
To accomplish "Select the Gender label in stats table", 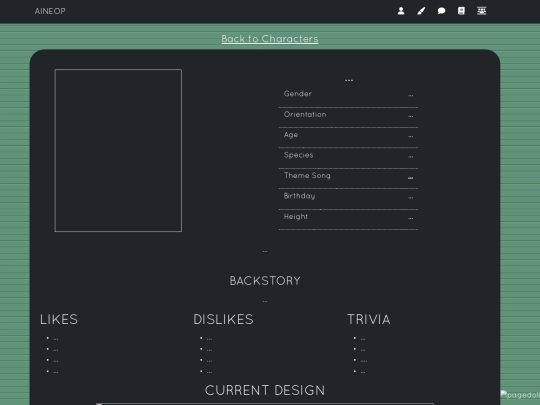I will (x=298, y=94).
